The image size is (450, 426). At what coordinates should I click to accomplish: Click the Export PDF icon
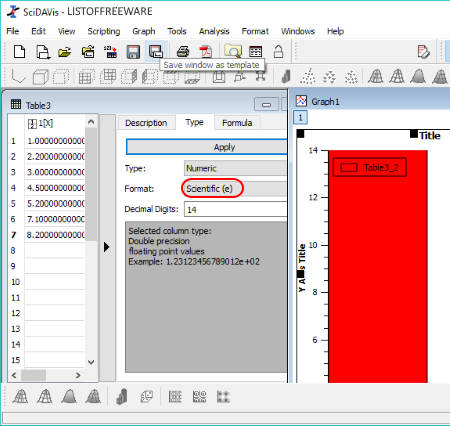(x=206, y=52)
